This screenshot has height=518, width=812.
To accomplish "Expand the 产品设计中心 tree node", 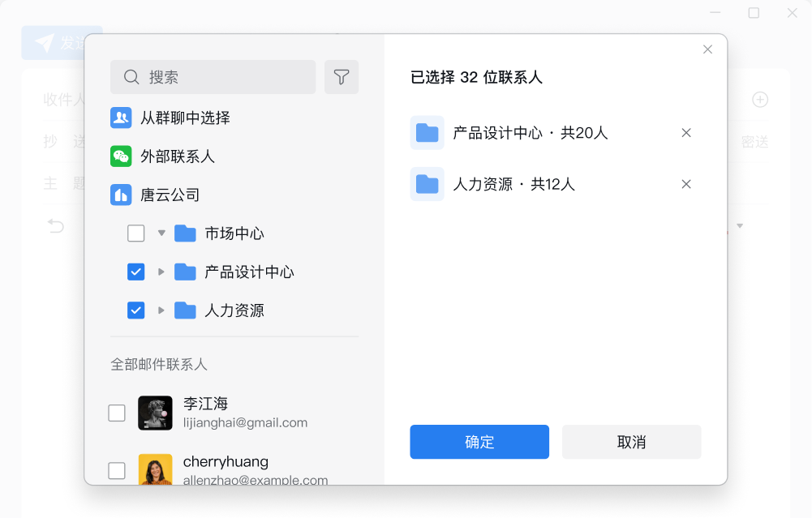I will coord(160,272).
